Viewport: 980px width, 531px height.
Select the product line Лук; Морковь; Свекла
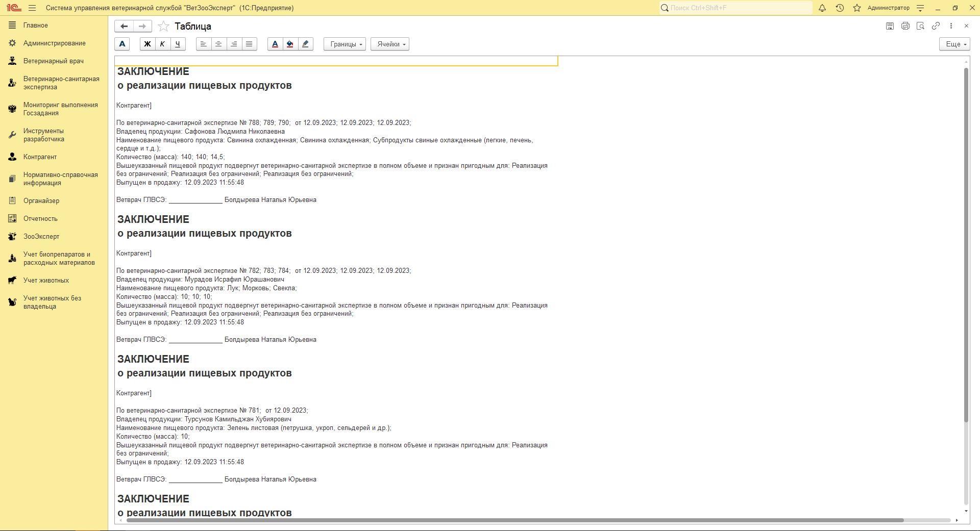[x=206, y=288]
